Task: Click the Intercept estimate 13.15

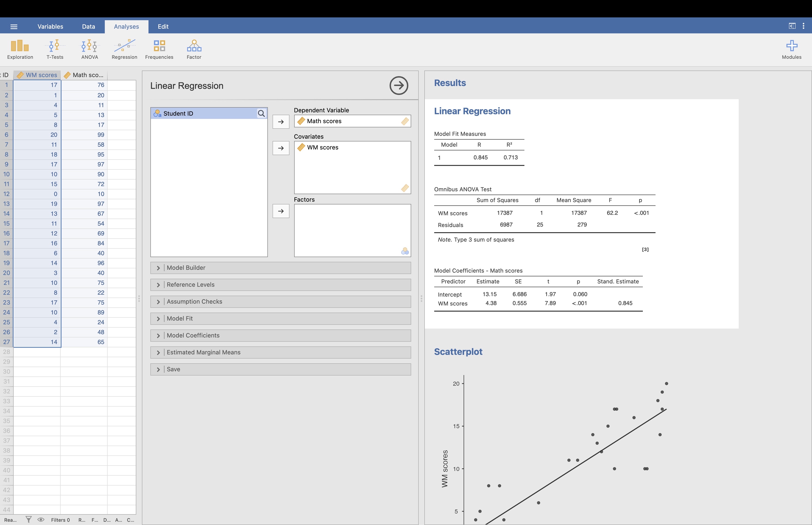Action: coord(489,294)
